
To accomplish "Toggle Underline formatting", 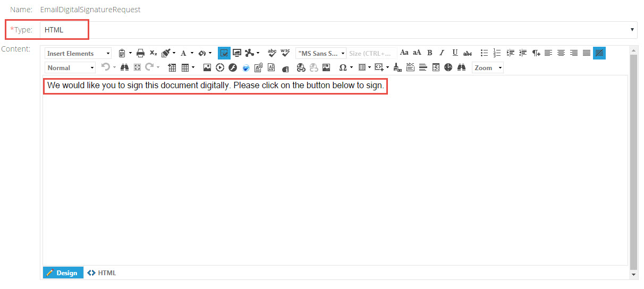I will click(455, 53).
